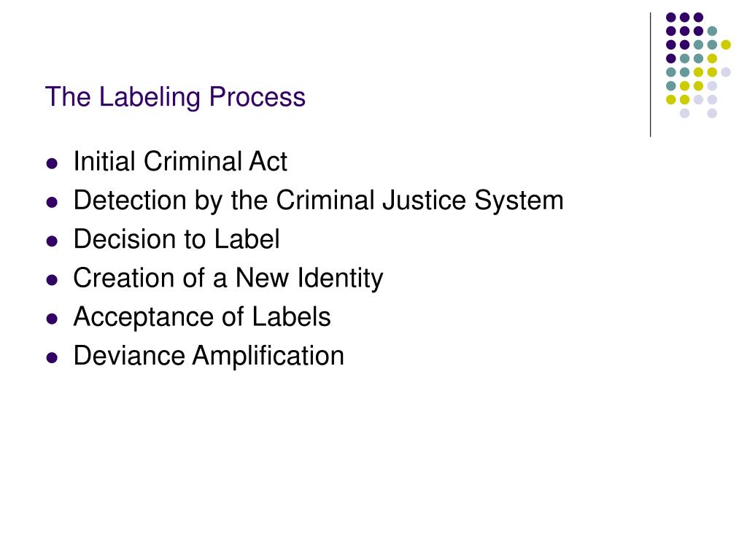This screenshot has width=747, height=560.
Task: Click the word 'System' in second bullet
Action: pyautogui.click(x=519, y=201)
